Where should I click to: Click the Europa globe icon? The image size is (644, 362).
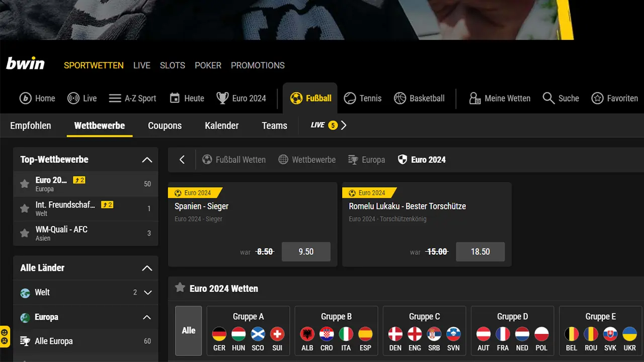point(25,318)
